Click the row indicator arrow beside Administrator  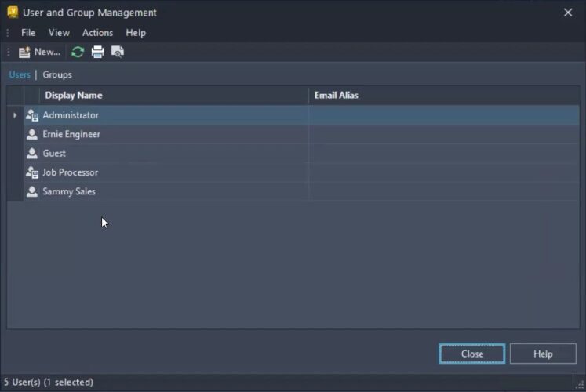click(x=15, y=115)
